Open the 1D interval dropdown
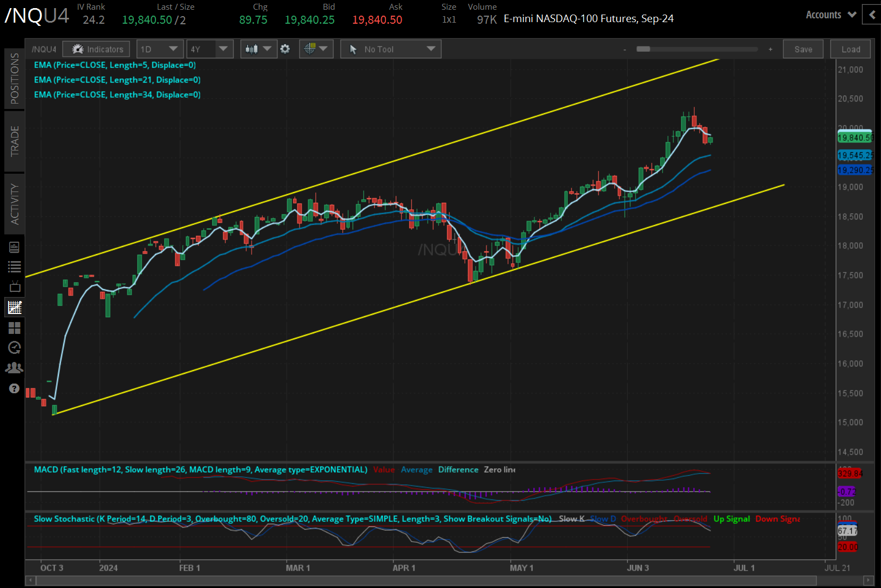The width and height of the screenshot is (881, 588). click(160, 49)
